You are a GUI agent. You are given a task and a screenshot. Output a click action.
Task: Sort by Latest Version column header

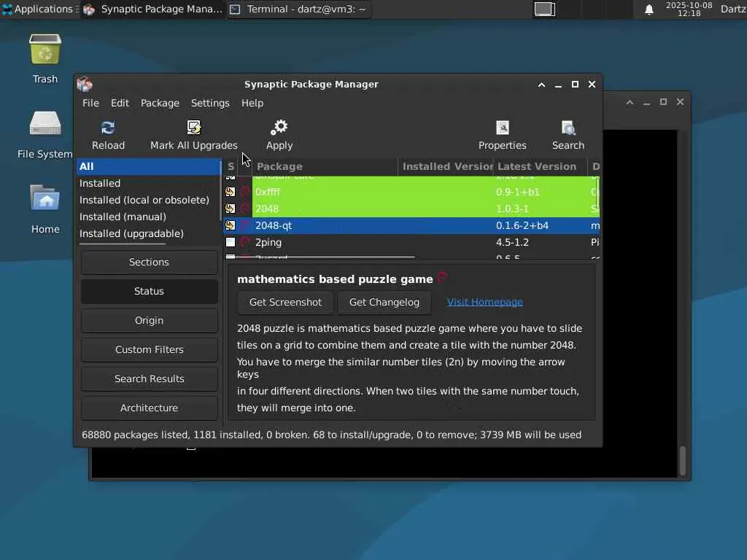point(541,167)
